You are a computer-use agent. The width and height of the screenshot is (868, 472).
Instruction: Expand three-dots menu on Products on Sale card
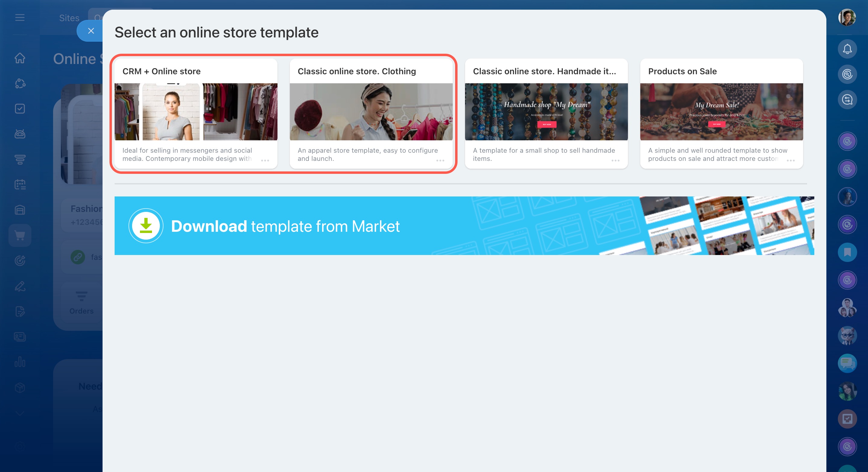(x=790, y=161)
